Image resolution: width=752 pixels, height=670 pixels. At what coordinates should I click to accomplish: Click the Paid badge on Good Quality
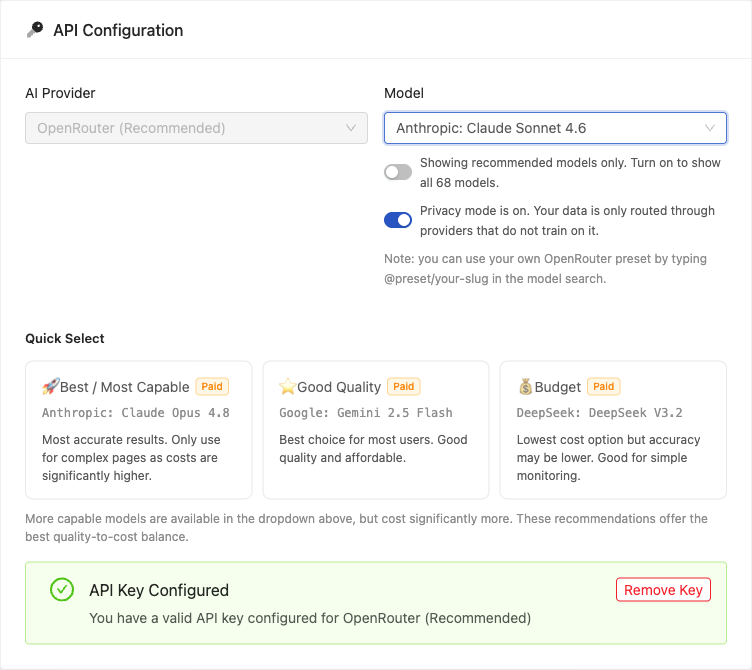[x=404, y=387]
